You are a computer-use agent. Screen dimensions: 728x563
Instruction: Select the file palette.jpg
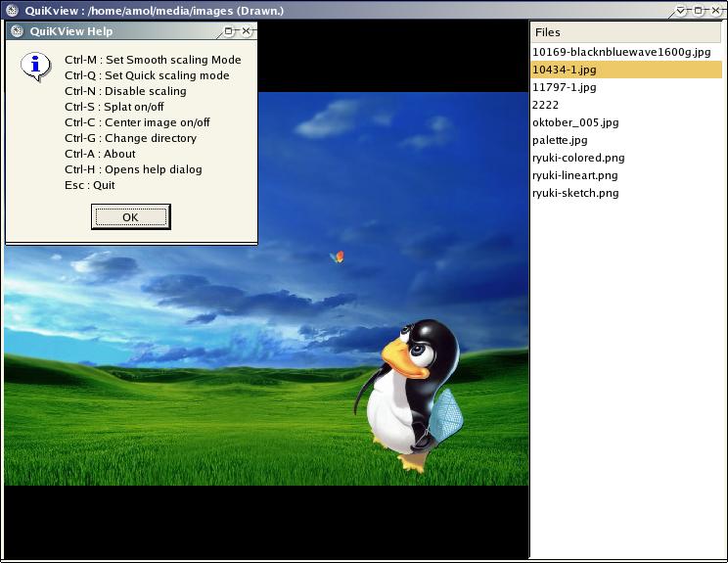(x=626, y=140)
